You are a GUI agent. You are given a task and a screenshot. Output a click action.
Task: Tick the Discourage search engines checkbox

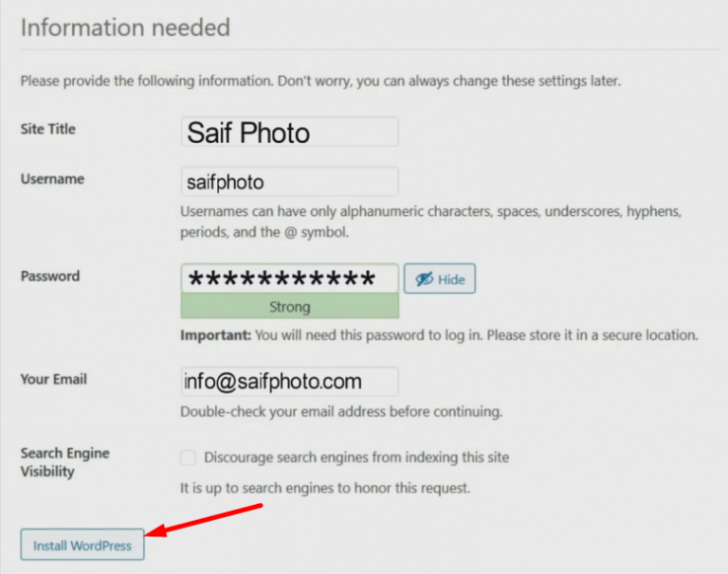(x=188, y=457)
